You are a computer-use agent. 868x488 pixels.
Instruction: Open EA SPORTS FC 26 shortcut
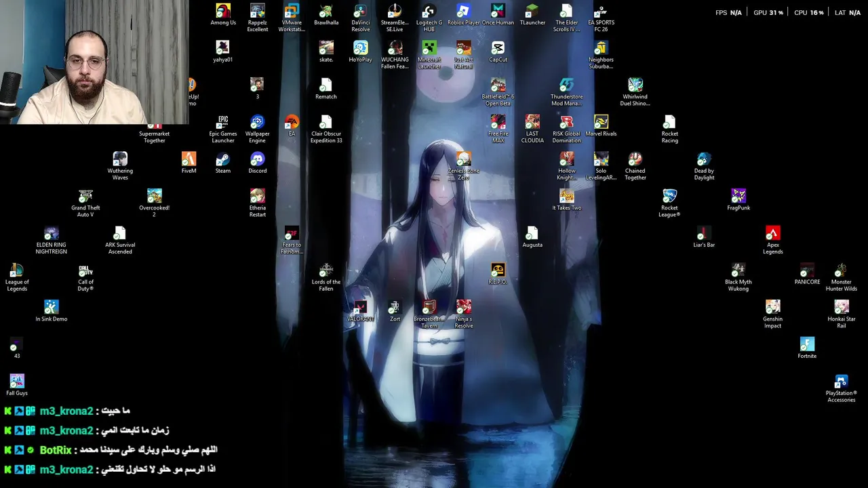coord(601,18)
